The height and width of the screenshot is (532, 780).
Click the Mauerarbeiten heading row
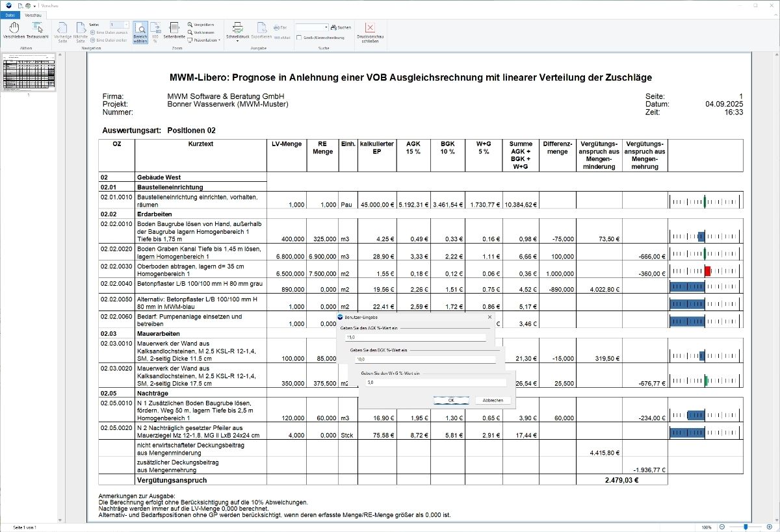pyautogui.click(x=183, y=333)
